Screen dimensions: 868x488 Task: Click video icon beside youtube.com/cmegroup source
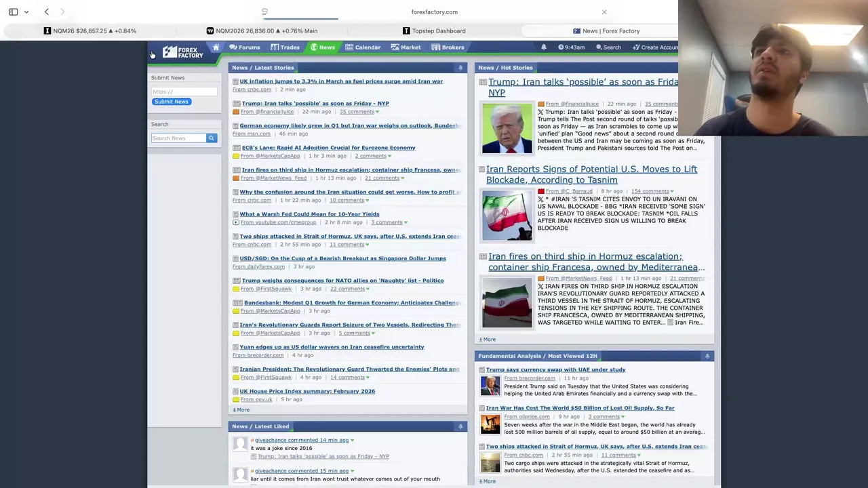pos(235,222)
